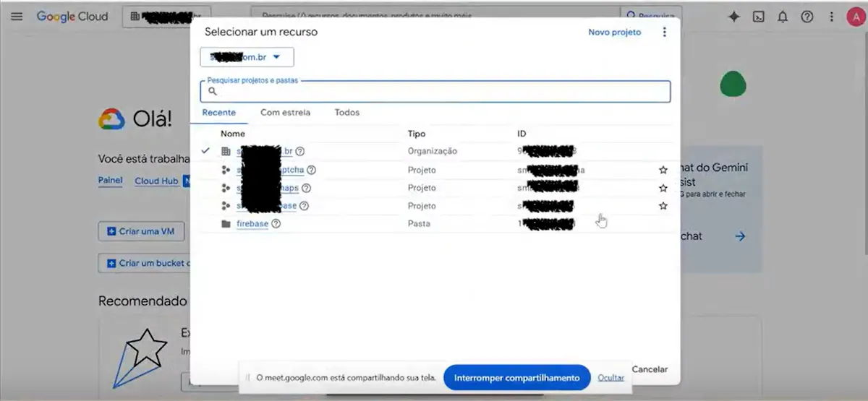Image resolution: width=868 pixels, height=401 pixels.
Task: Click the 'Selecionar um recurso' dialog title
Action: click(261, 32)
